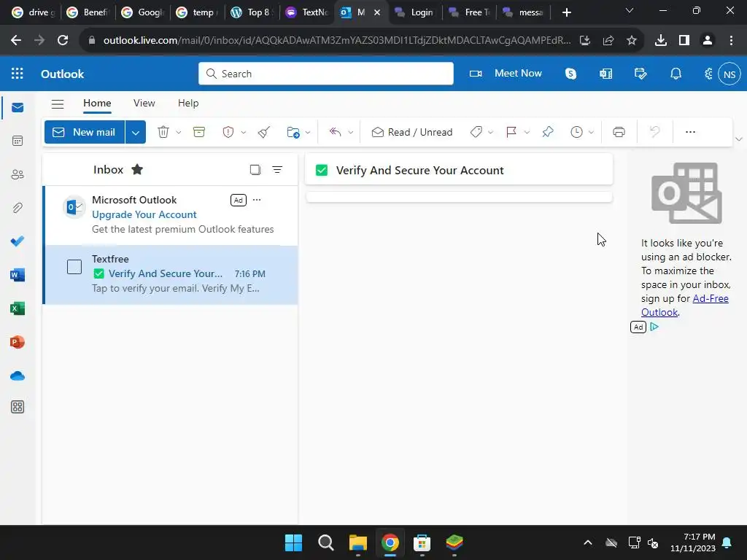
Task: Open the notifications bell in Outlook header
Action: click(676, 74)
